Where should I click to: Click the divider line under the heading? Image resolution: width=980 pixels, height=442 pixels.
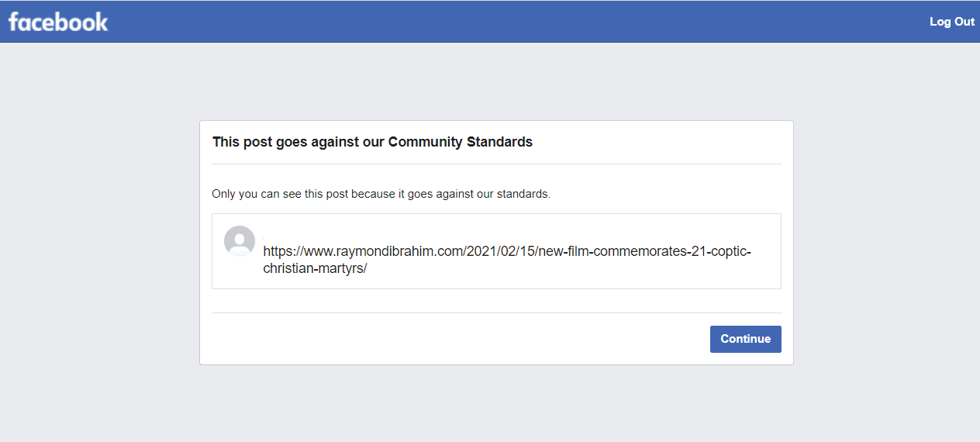[x=496, y=164]
